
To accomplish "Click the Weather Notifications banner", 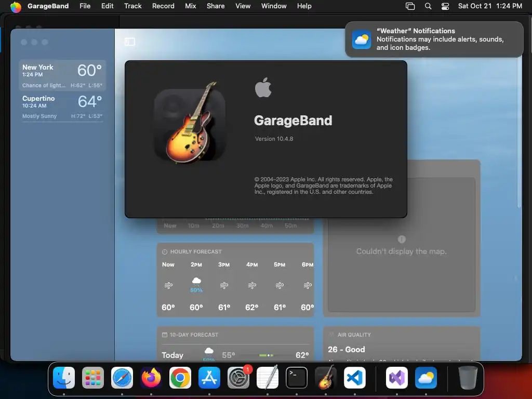I will pyautogui.click(x=434, y=39).
